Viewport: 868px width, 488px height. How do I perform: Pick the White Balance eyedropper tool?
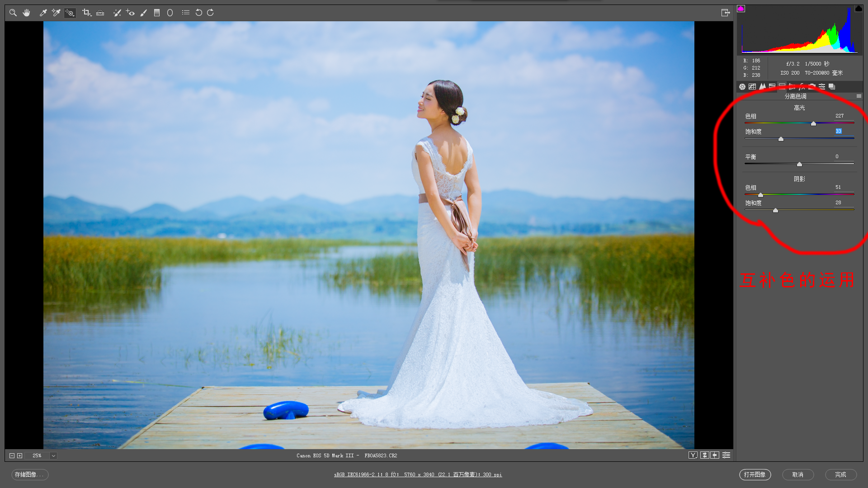tap(43, 13)
